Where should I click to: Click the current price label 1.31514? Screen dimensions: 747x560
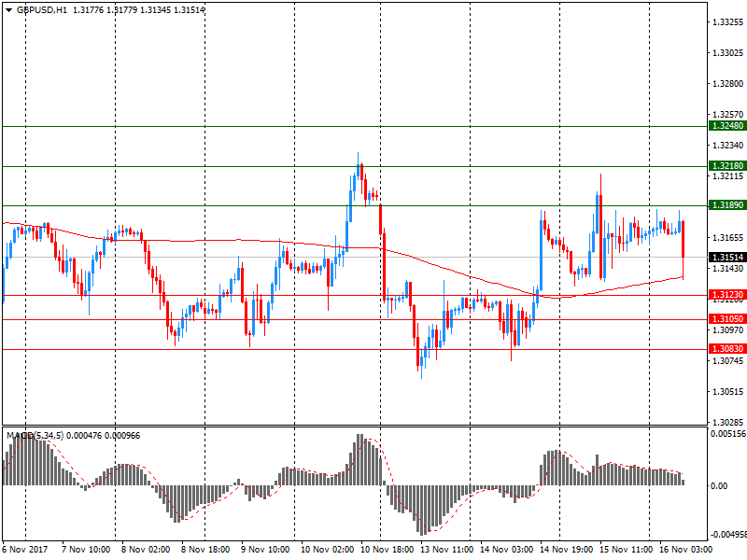(727, 258)
